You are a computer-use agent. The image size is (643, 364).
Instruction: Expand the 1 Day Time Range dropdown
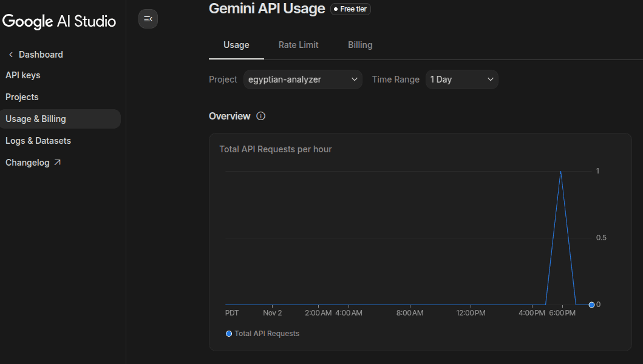[461, 79]
